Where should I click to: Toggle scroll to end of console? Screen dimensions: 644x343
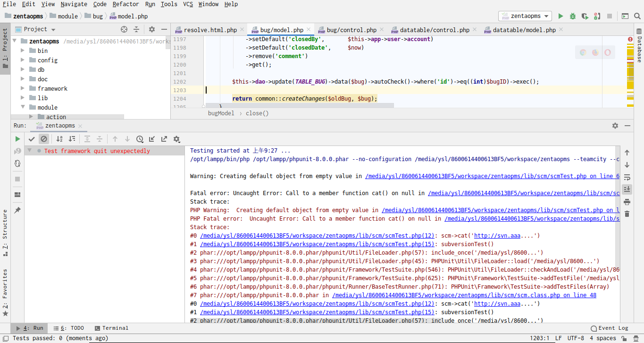[x=627, y=189]
